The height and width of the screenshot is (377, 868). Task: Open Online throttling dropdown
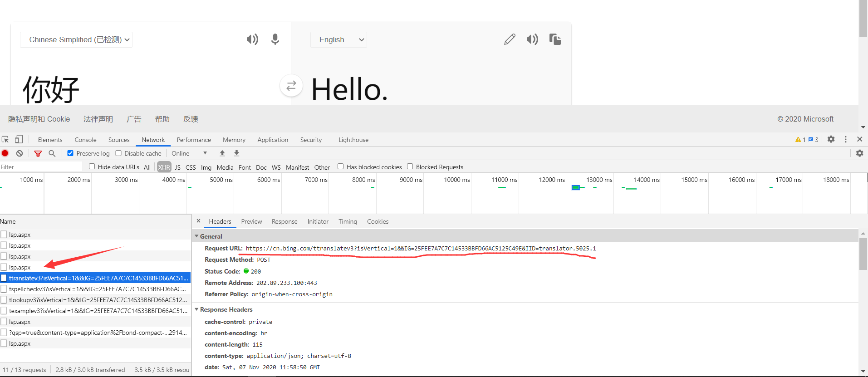189,153
